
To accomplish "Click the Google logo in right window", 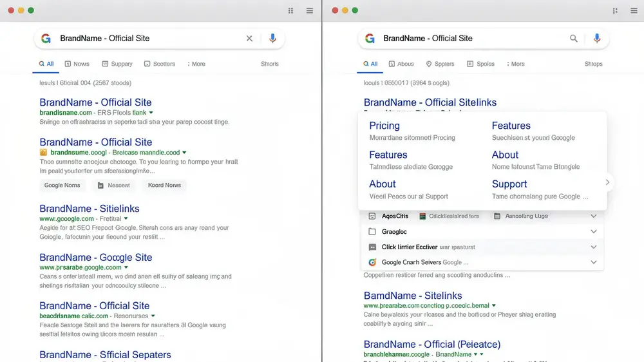I will click(370, 39).
